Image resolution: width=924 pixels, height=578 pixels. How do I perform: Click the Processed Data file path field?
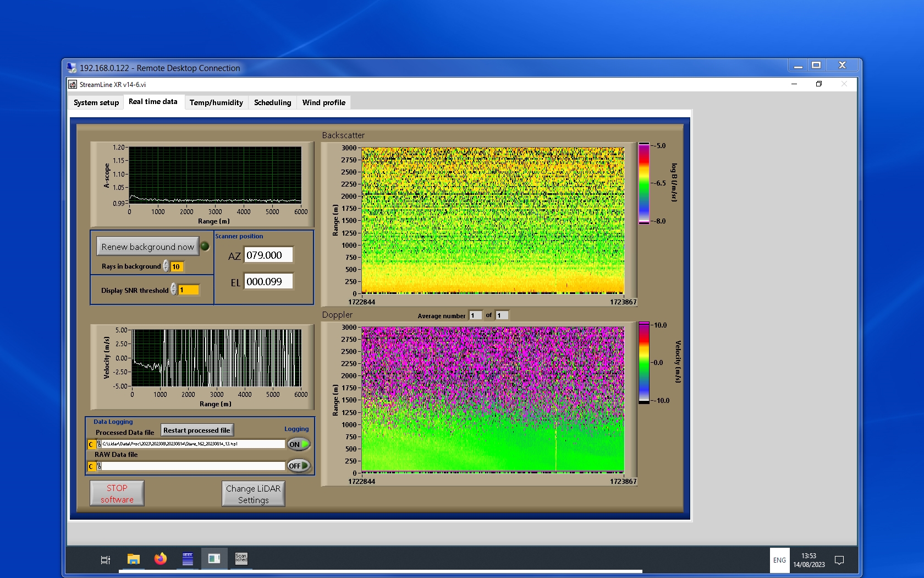coord(193,444)
